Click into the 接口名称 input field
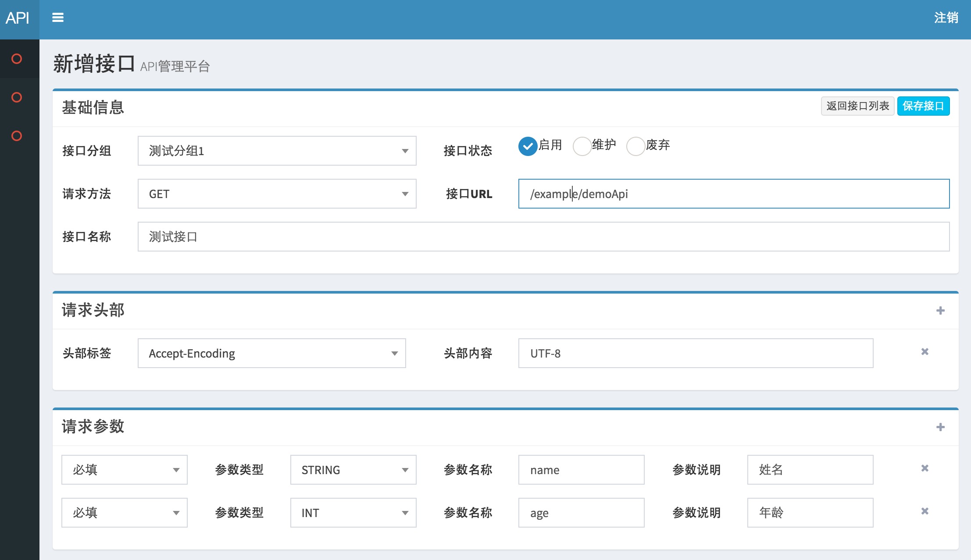Screen dimensions: 971x560 [543, 237]
